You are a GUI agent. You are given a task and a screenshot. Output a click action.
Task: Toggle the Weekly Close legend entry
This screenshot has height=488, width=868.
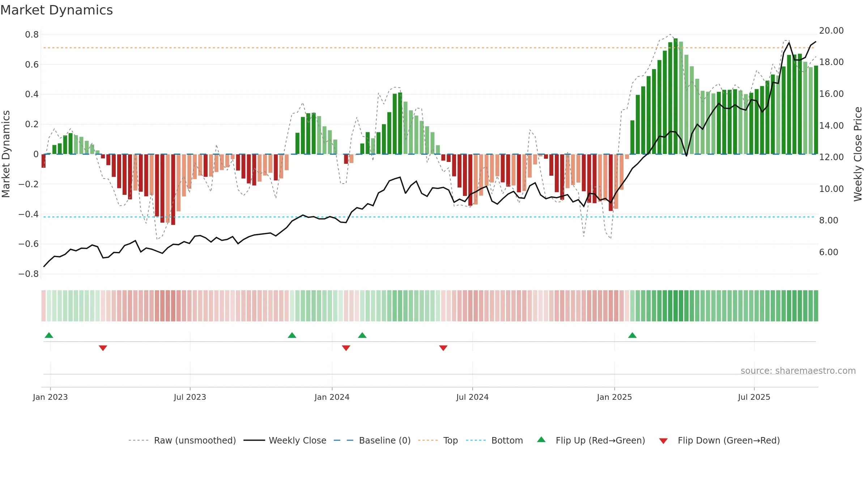(285, 440)
